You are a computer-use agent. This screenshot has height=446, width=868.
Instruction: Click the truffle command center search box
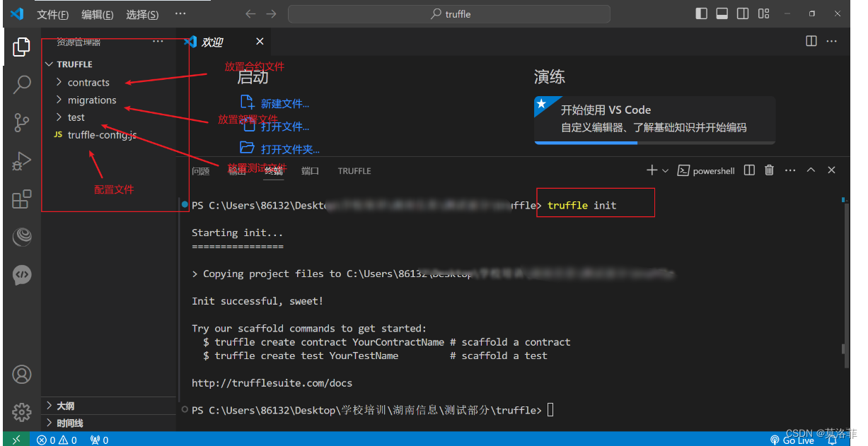coord(449,14)
